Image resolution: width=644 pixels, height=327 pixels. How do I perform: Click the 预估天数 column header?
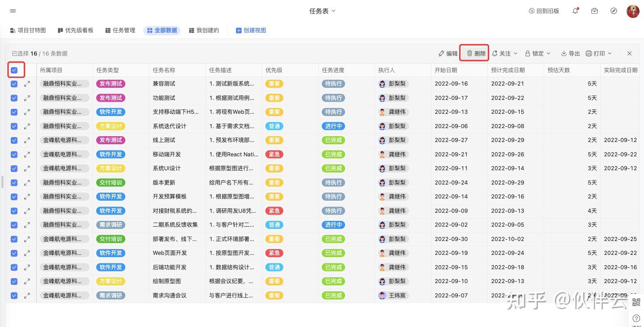572,70
